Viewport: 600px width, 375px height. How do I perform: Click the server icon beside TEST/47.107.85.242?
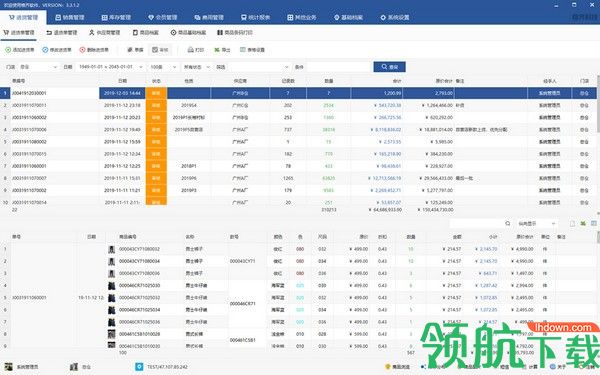click(139, 367)
